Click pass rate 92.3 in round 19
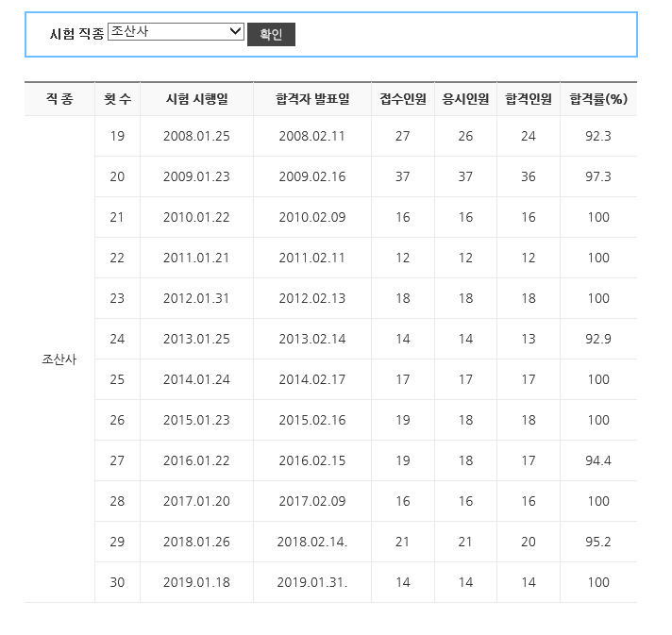Viewport: 672px width, 635px height. [598, 136]
